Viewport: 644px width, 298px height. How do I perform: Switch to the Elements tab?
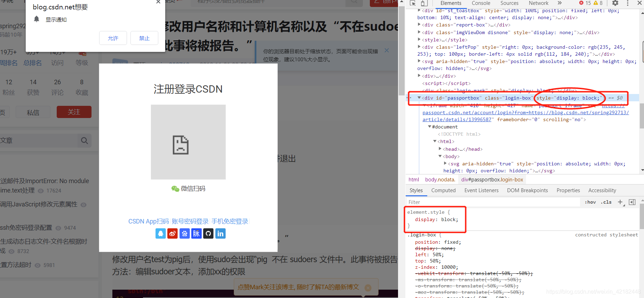click(451, 3)
